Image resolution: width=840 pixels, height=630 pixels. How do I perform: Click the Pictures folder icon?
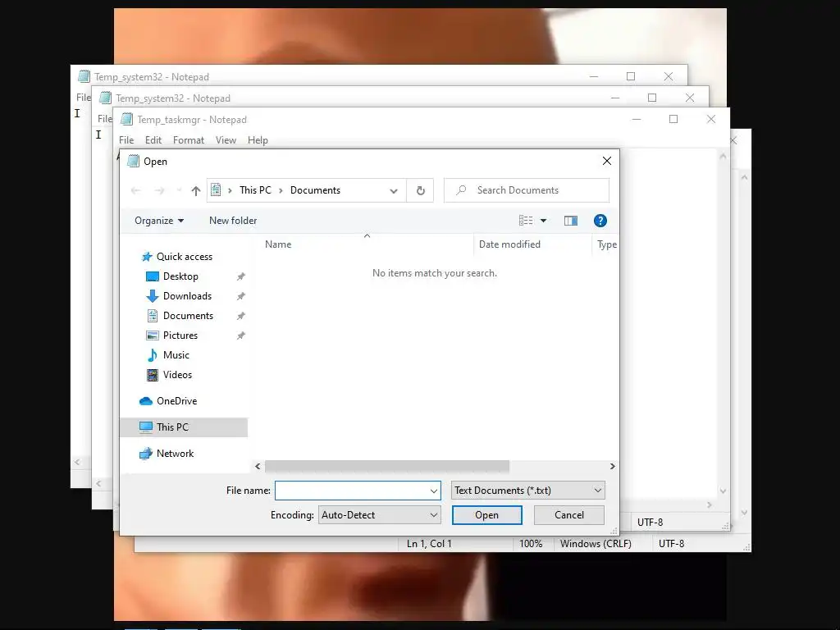click(153, 336)
